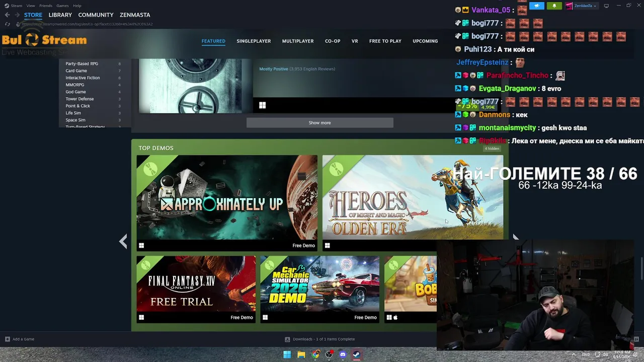Click the Steam logo in the menu bar
Screen dimensions: 644x362
click(x=7, y=6)
